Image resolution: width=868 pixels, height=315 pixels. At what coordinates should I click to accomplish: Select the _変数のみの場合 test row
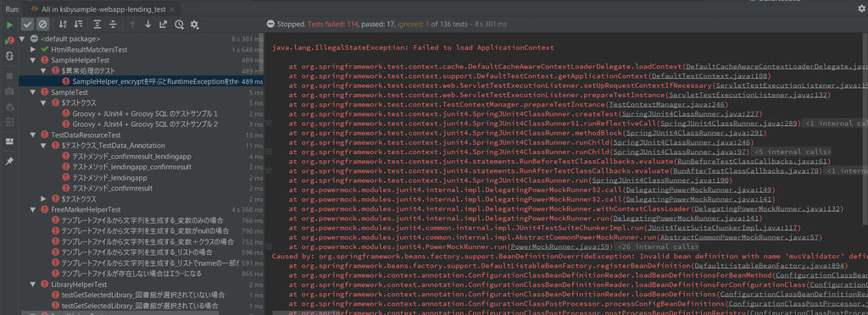click(141, 220)
